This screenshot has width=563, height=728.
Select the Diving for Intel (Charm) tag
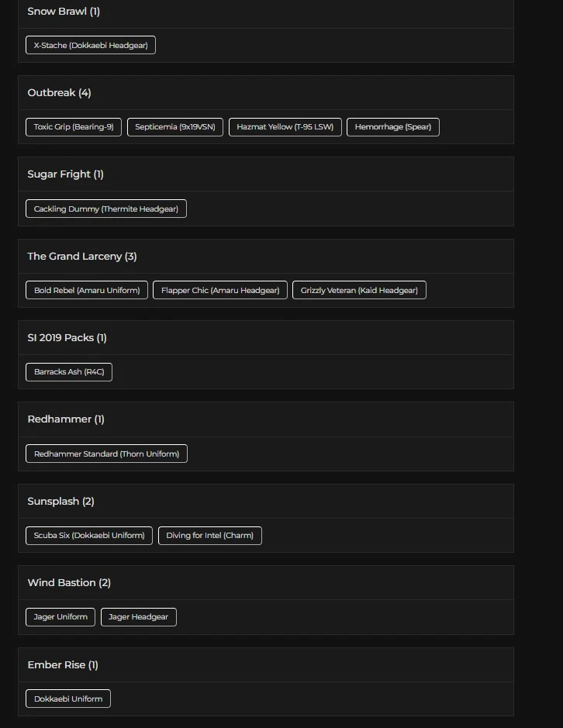[x=209, y=536]
